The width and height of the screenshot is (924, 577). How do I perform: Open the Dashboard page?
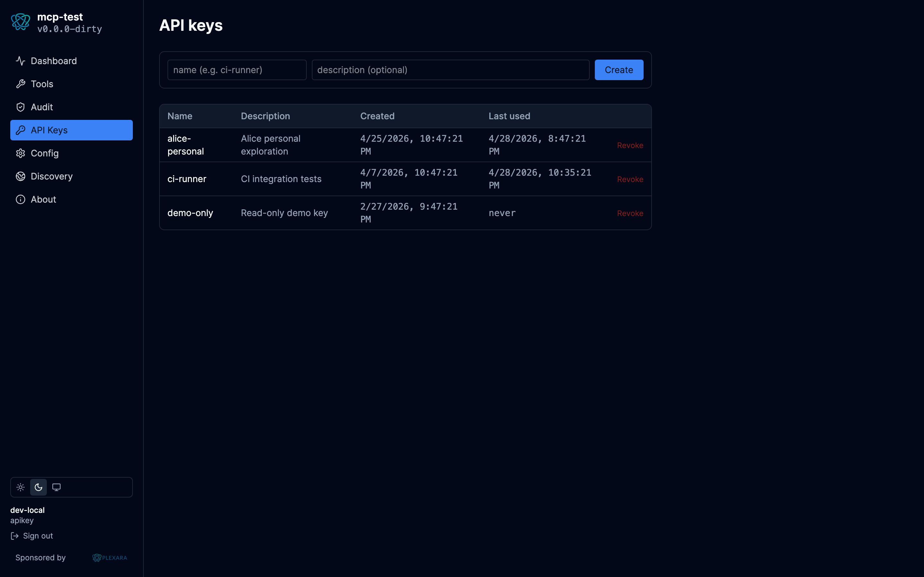coord(54,61)
